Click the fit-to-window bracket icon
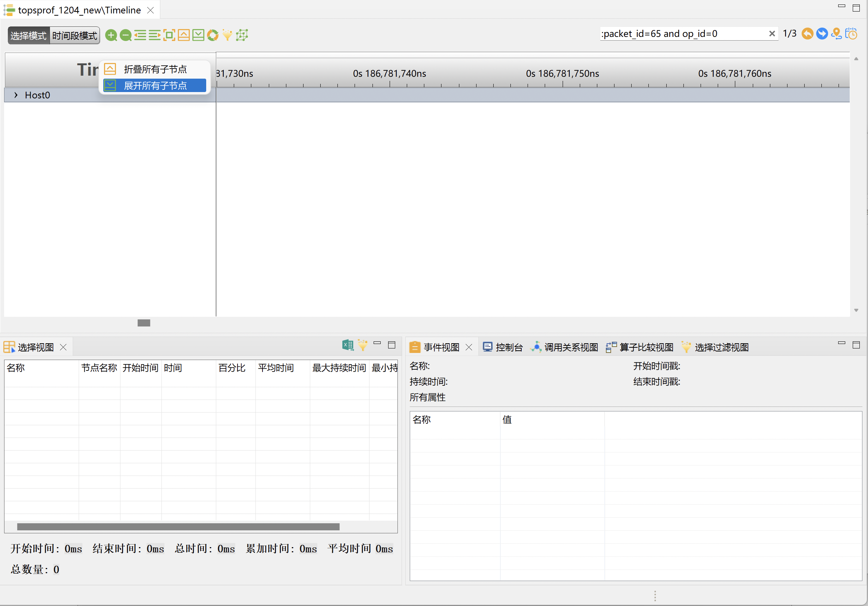Screen dimensions: 868x606 pyautogui.click(x=169, y=35)
